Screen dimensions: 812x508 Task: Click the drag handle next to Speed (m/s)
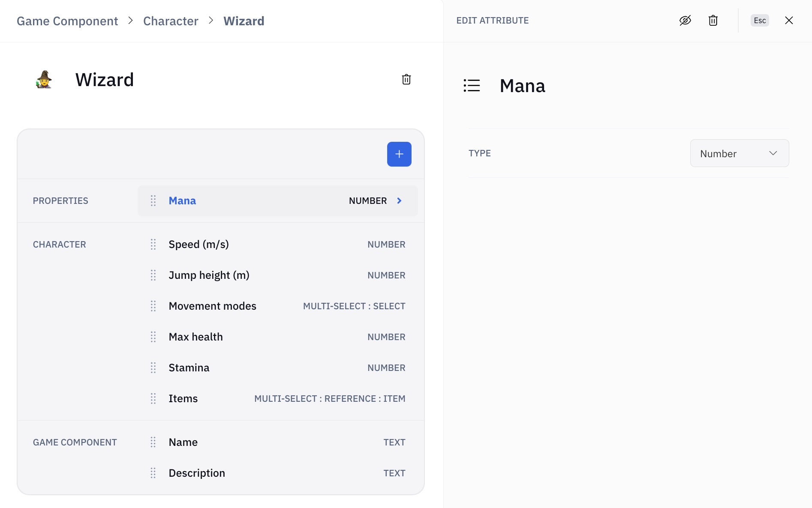tap(153, 245)
